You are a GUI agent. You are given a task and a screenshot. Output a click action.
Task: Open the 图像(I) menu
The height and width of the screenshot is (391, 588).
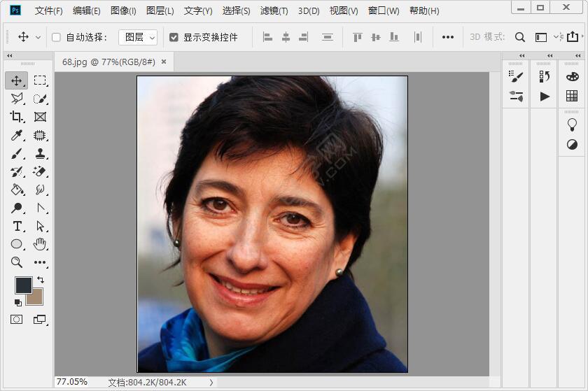point(123,11)
